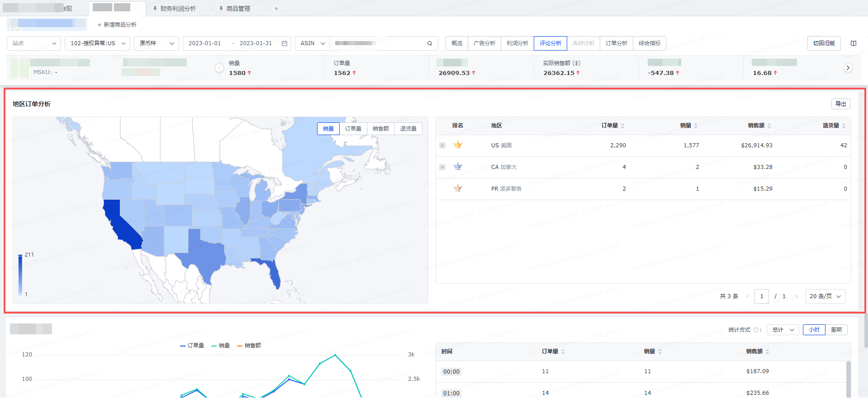Open the 原币种 currency dropdown
Screen dimensions: 868x398
156,43
